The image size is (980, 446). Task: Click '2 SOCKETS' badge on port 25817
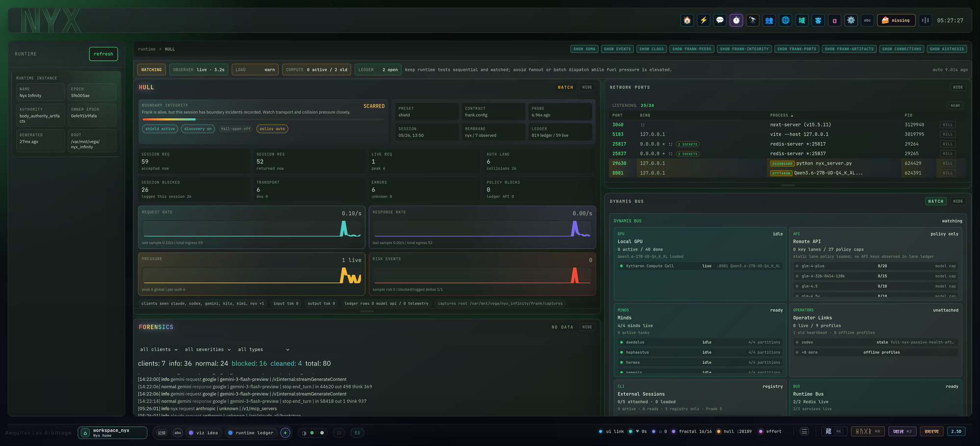click(688, 144)
